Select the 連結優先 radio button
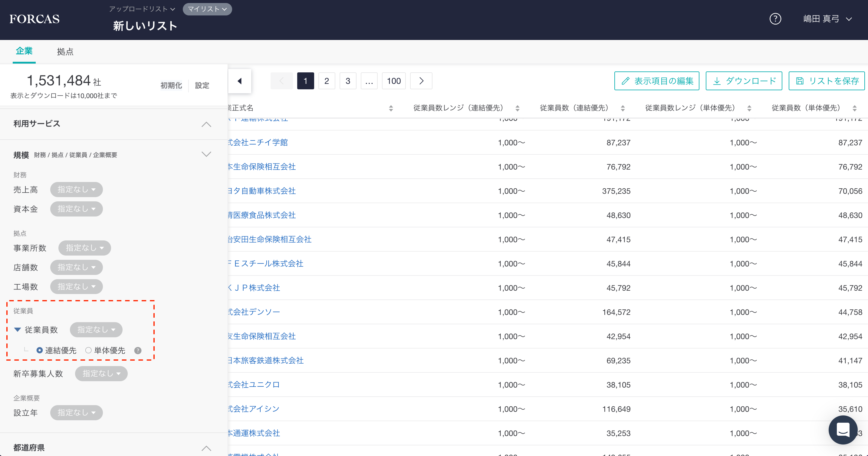 tap(40, 350)
